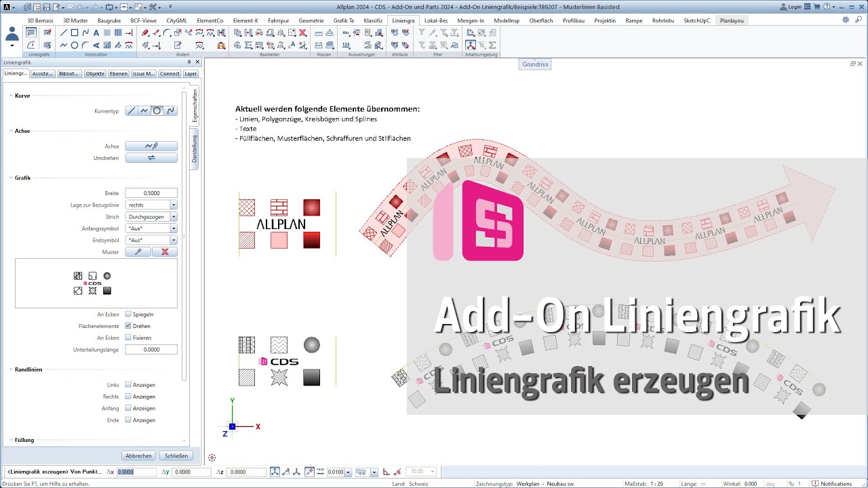Click the Grundriss viewport label
The image size is (868, 488).
click(x=535, y=64)
